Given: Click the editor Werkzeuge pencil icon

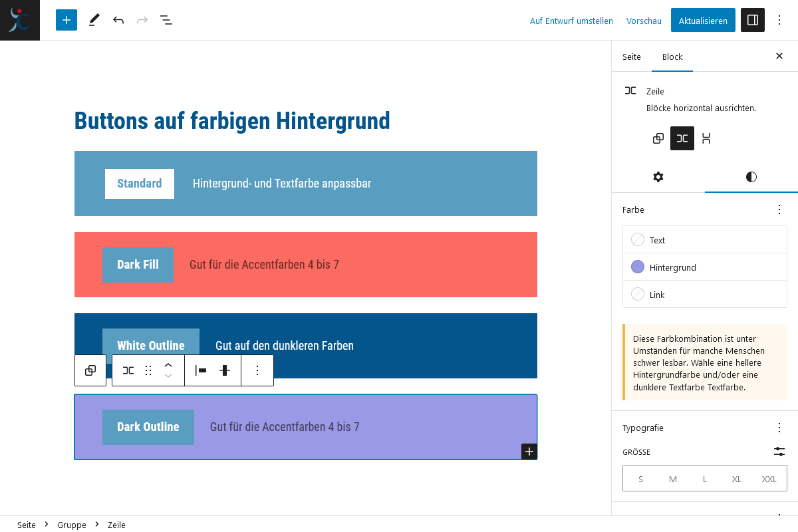Looking at the screenshot, I should [94, 20].
